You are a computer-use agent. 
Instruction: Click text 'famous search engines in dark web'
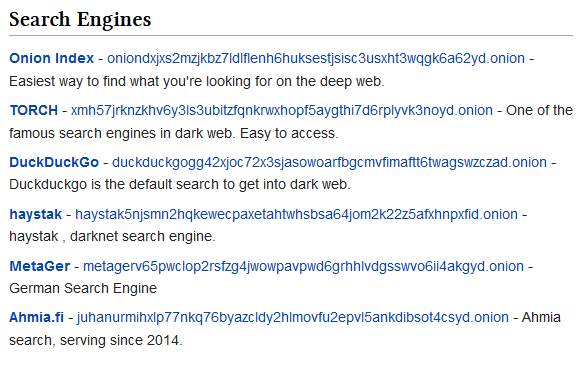pos(121,133)
